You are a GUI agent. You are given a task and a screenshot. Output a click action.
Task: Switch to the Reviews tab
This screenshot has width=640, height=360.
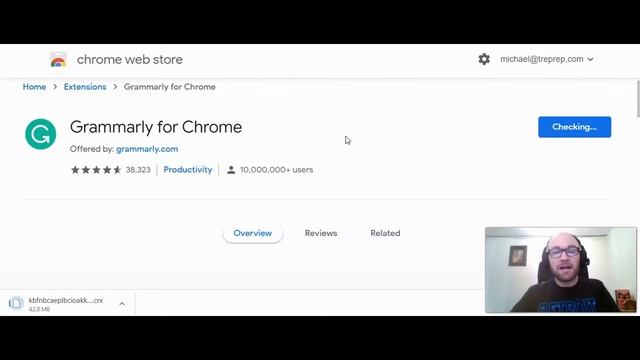pos(321,233)
